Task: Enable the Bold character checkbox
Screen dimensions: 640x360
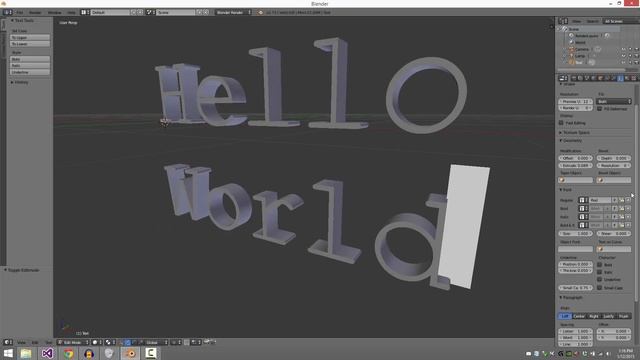Action: (600, 264)
